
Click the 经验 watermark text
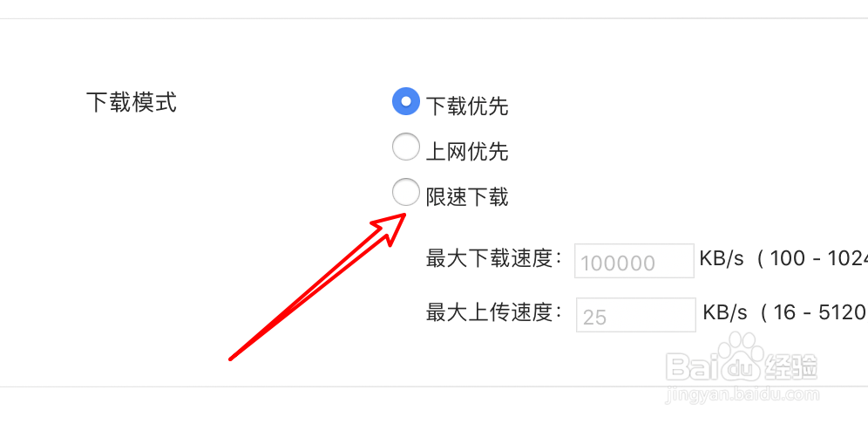(x=791, y=366)
